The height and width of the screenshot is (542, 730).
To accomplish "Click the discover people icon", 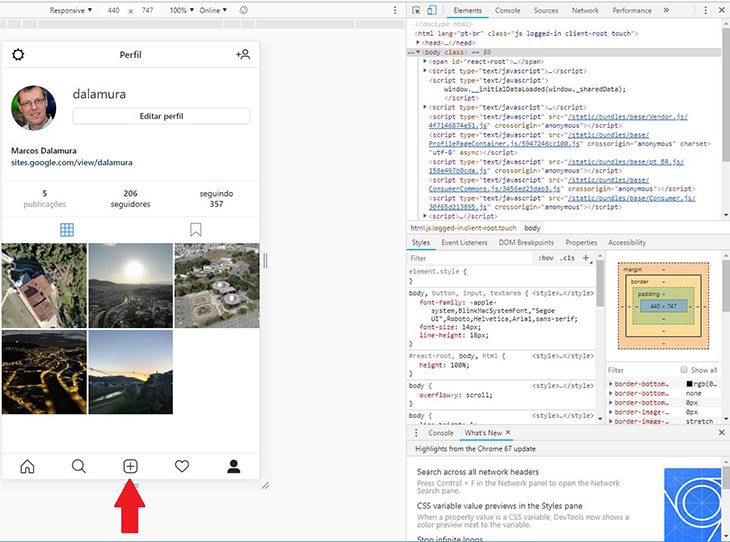I will [243, 55].
